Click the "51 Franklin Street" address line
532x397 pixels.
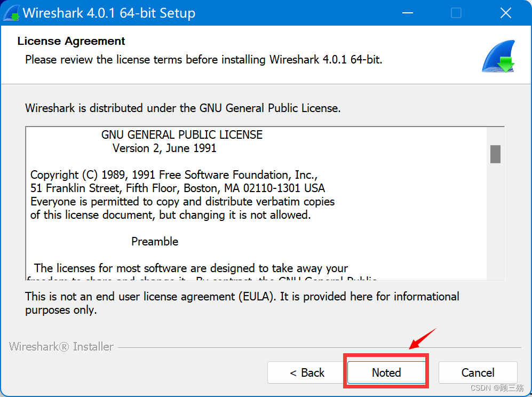tap(178, 188)
